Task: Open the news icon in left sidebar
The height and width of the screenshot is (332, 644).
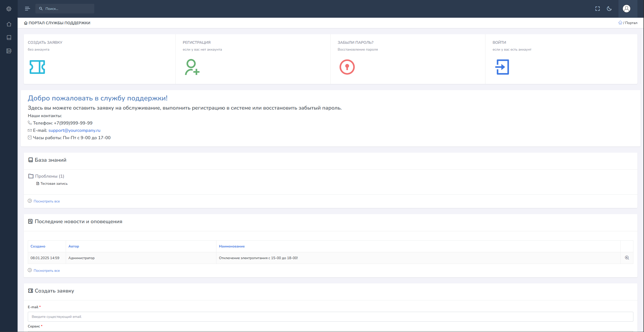Action: 9,51
